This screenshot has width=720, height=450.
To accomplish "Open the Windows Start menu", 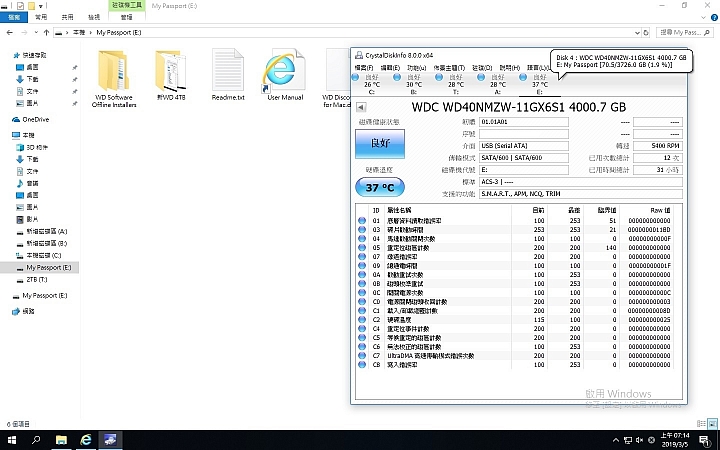I will click(x=11, y=440).
